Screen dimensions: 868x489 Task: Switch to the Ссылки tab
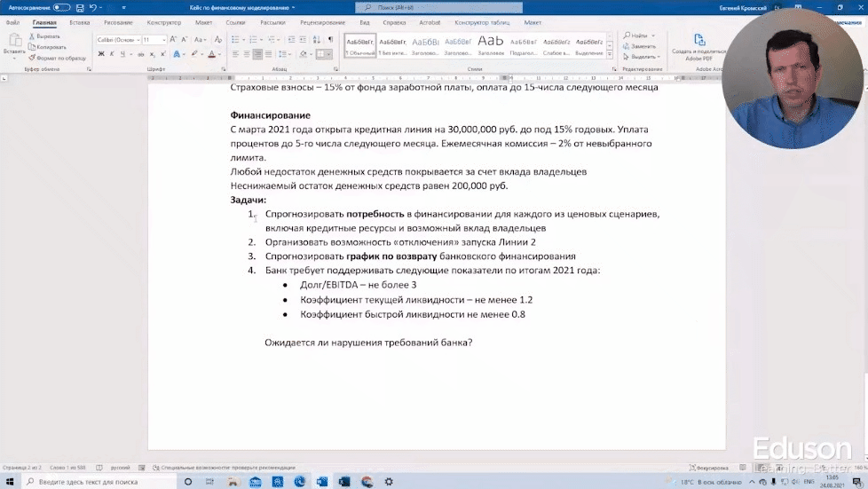click(235, 23)
